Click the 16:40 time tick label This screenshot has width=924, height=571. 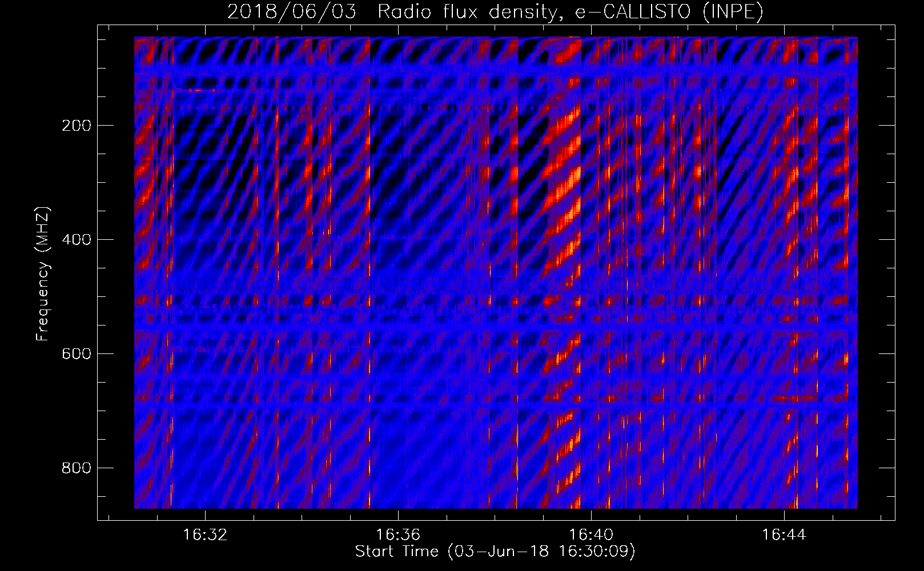tap(591, 534)
